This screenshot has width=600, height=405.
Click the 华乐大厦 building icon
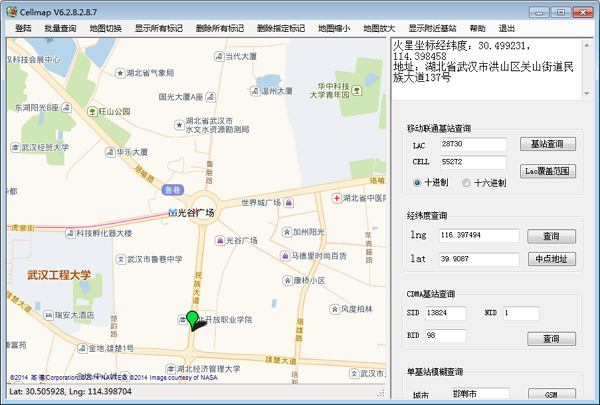110,152
